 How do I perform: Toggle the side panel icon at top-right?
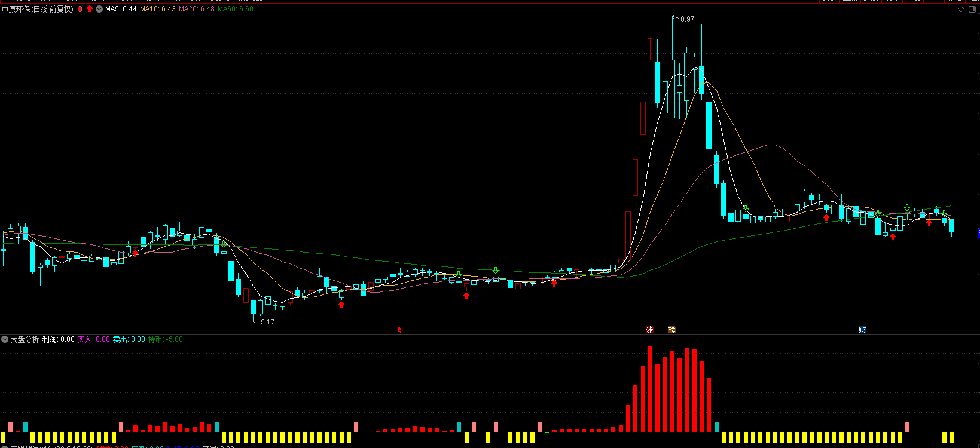[x=972, y=9]
